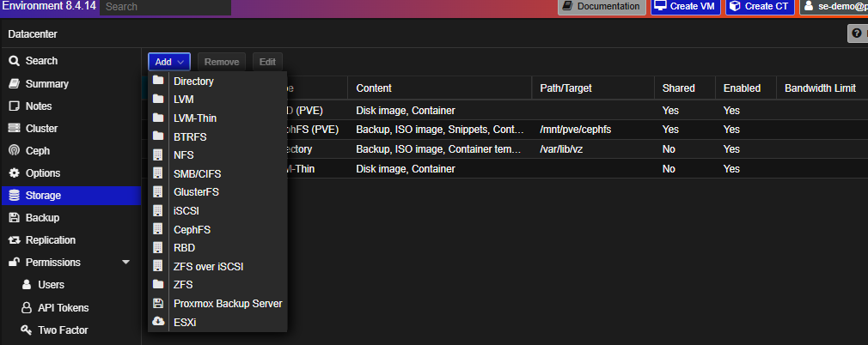Collapse the Permissions tree arrow
This screenshot has width=868, height=345.
126,262
